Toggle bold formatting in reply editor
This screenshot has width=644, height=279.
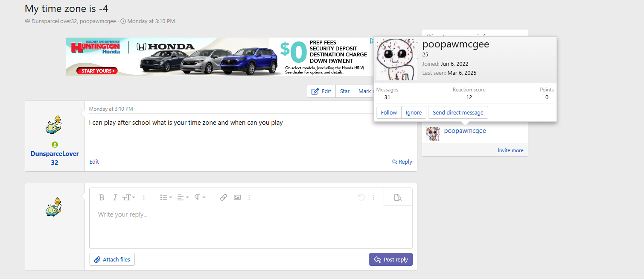(x=102, y=197)
